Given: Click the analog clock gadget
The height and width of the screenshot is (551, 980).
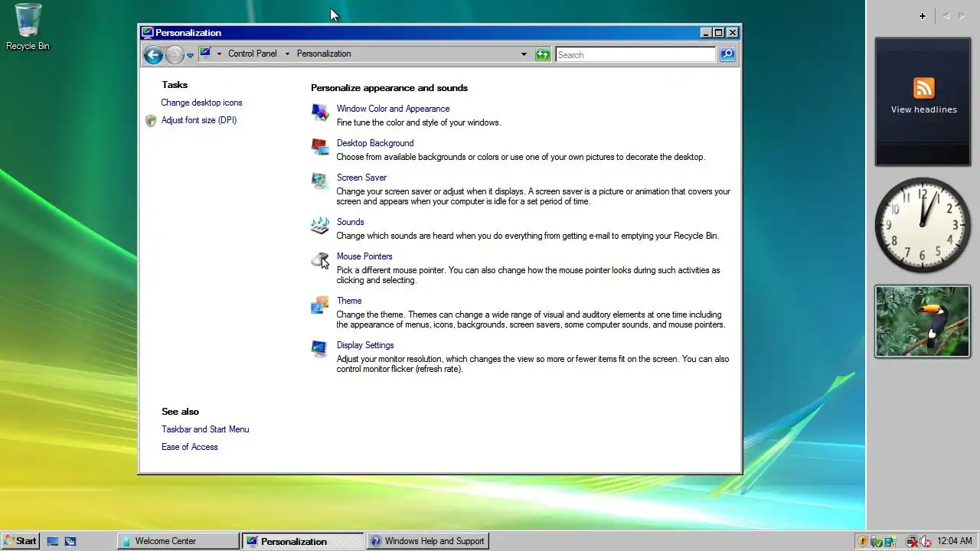Looking at the screenshot, I should click(923, 225).
